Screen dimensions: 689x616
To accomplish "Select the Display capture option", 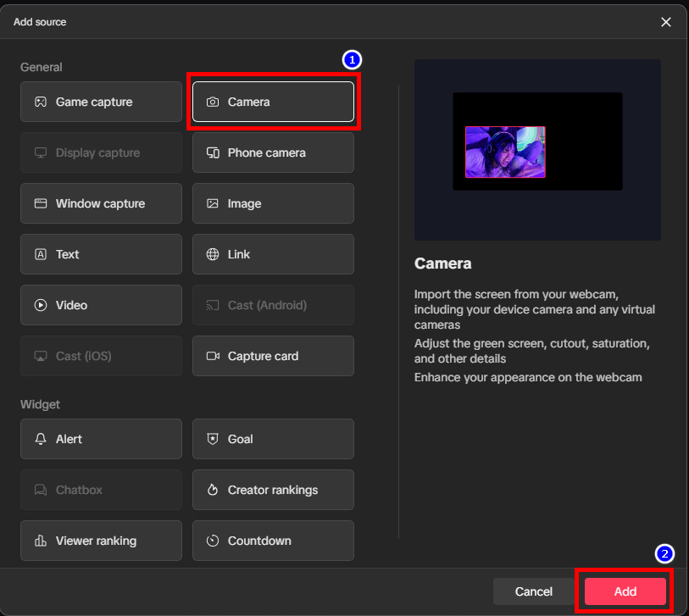I will 101,153.
